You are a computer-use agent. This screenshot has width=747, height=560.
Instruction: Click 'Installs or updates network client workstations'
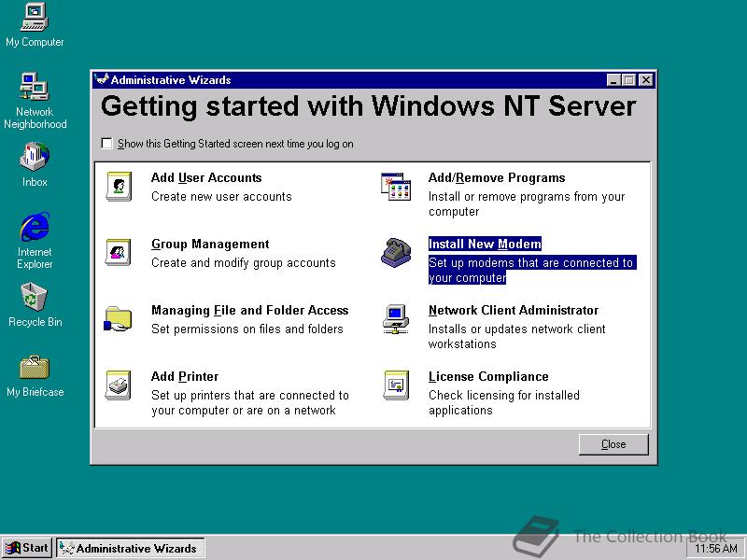pyautogui.click(x=517, y=336)
